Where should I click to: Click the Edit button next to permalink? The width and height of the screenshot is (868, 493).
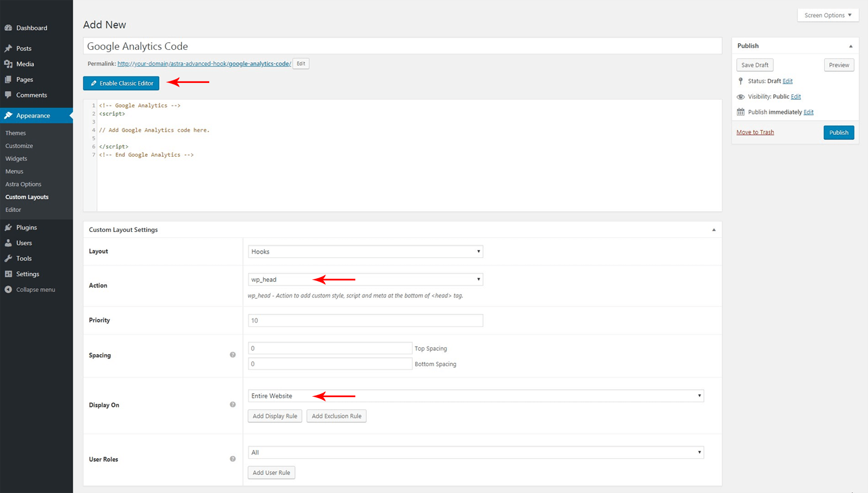(x=301, y=64)
